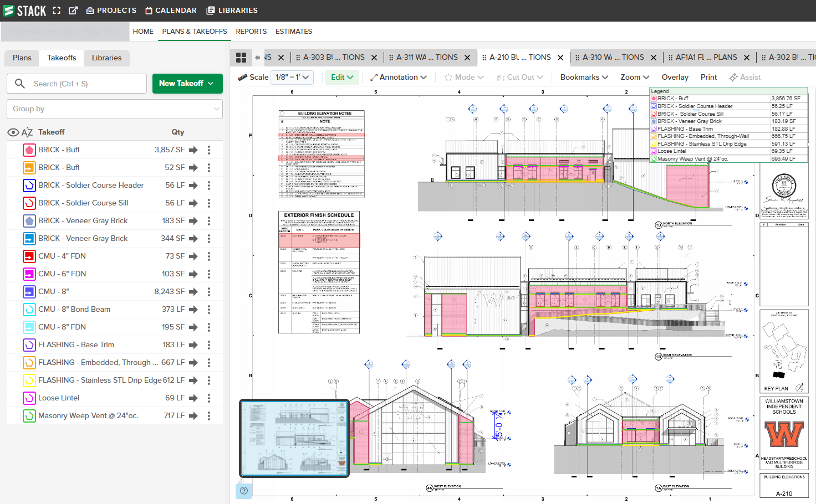
Task: Click the scale ruler icon in toolbar
Action: click(x=242, y=78)
